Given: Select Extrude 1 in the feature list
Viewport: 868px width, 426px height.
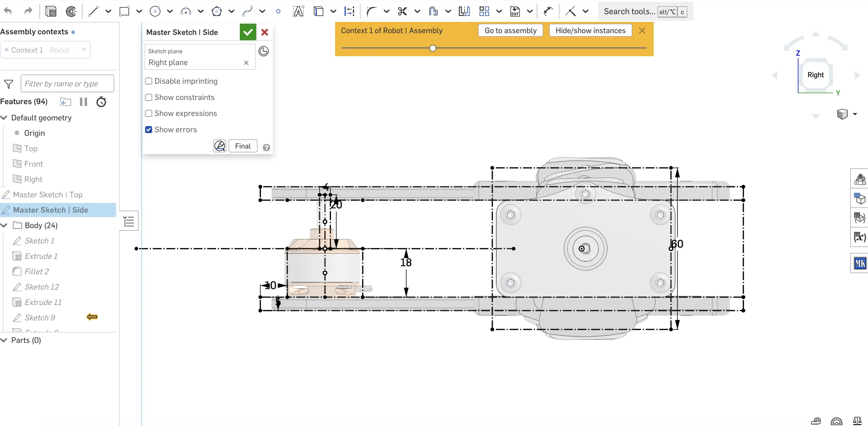Looking at the screenshot, I should coord(41,256).
